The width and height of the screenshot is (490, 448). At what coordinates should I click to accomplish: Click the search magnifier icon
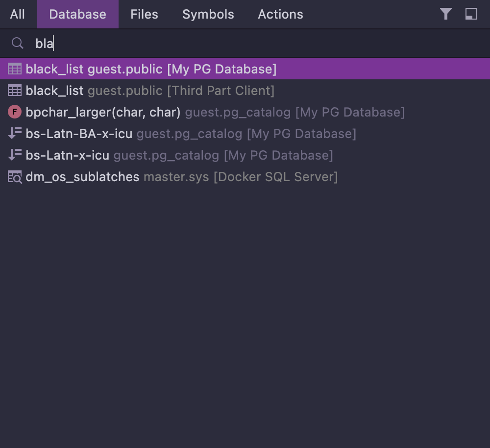[18, 44]
